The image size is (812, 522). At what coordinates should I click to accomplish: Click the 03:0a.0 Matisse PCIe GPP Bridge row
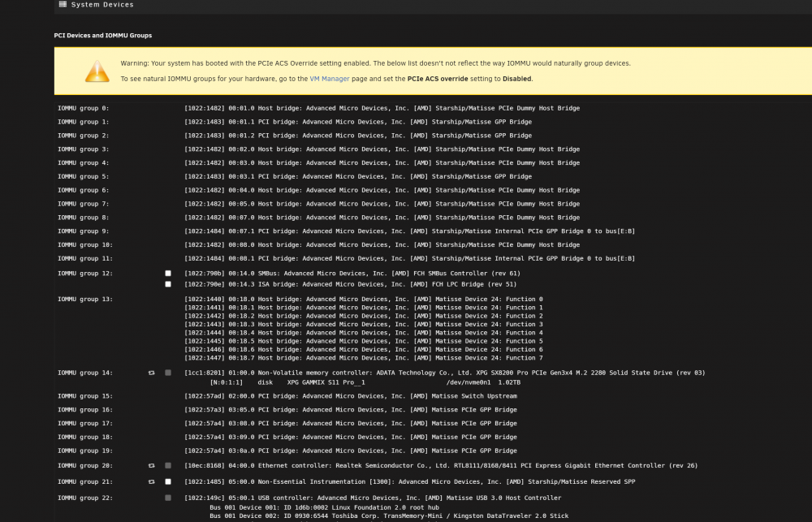tap(351, 451)
